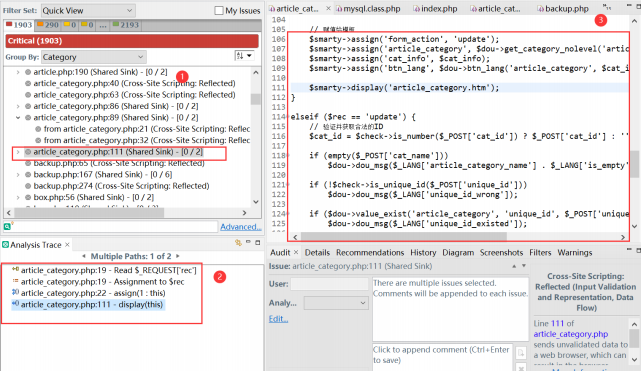Switch to the High 290 issues tab
Image resolution: width=641 pixels, height=371 pixels.
click(x=48, y=25)
